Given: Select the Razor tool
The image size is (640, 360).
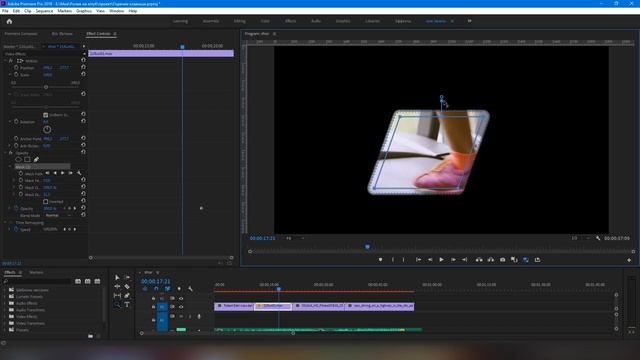Looking at the screenshot, I should (127, 287).
